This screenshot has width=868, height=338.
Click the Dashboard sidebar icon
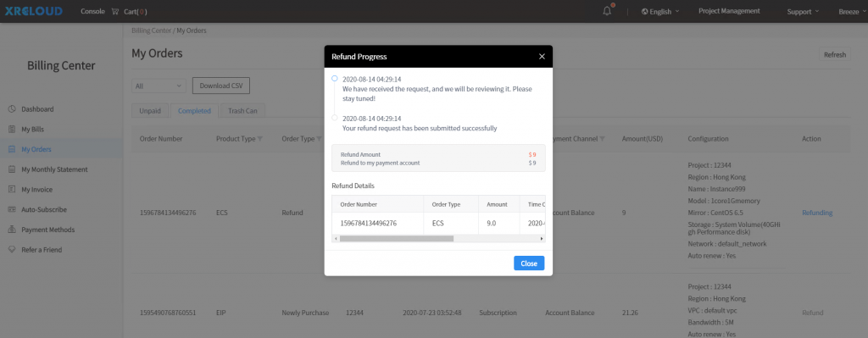coord(12,109)
